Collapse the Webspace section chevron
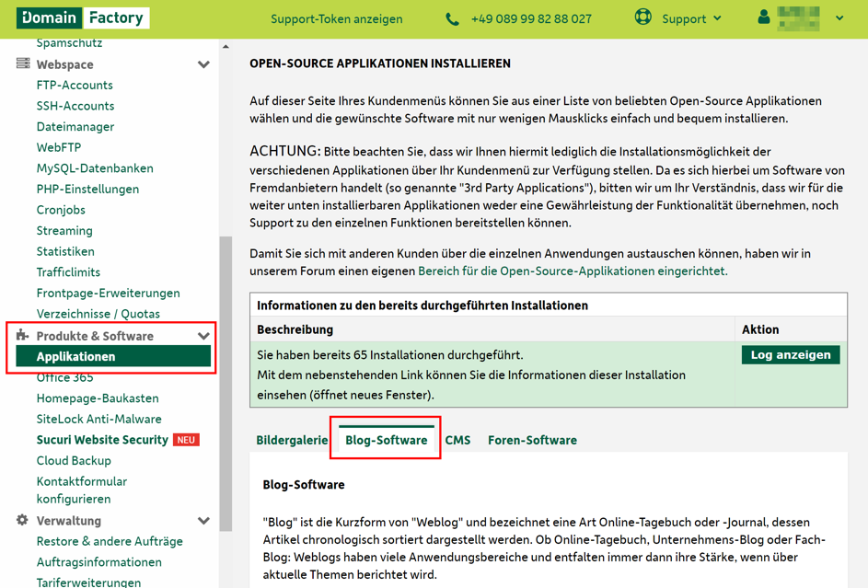The image size is (868, 588). click(203, 64)
